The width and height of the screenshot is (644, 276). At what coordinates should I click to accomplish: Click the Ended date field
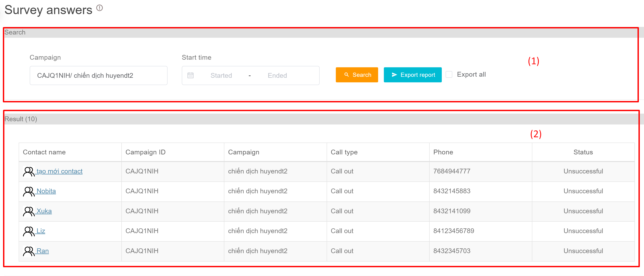pos(277,75)
